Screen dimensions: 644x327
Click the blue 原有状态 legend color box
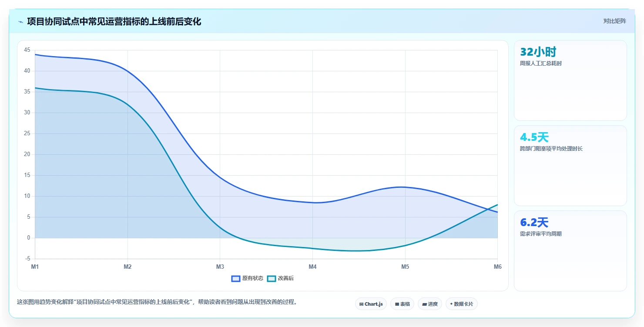(x=236, y=278)
